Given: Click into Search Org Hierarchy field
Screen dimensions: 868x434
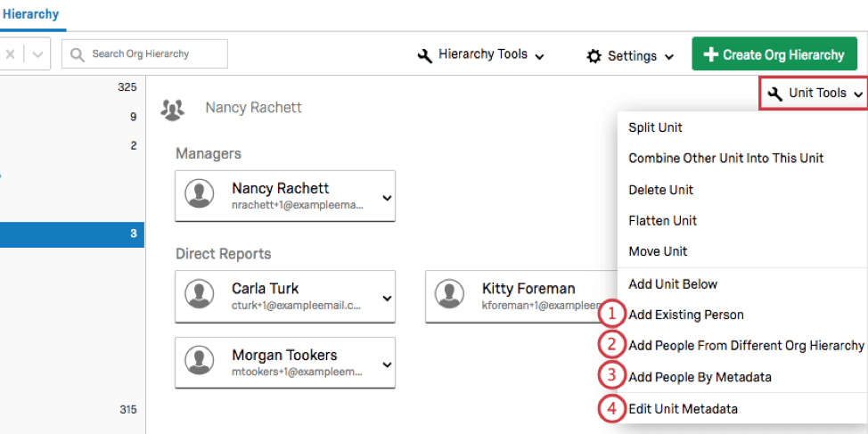Looking at the screenshot, I should [x=151, y=54].
